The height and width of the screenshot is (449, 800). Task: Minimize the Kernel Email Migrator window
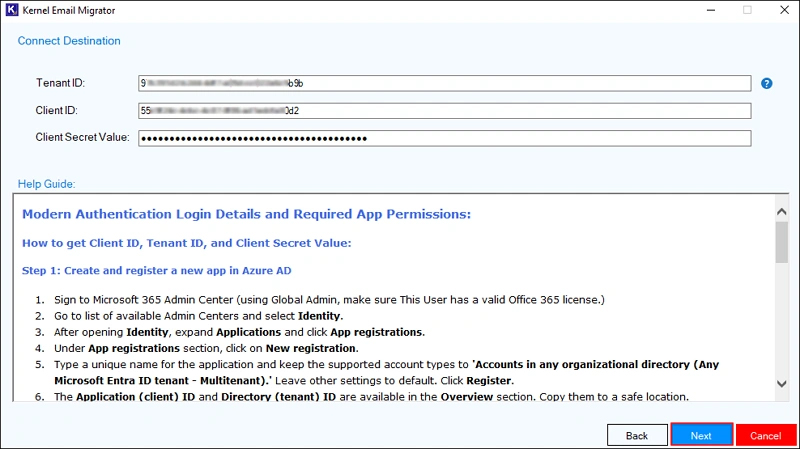coord(711,10)
